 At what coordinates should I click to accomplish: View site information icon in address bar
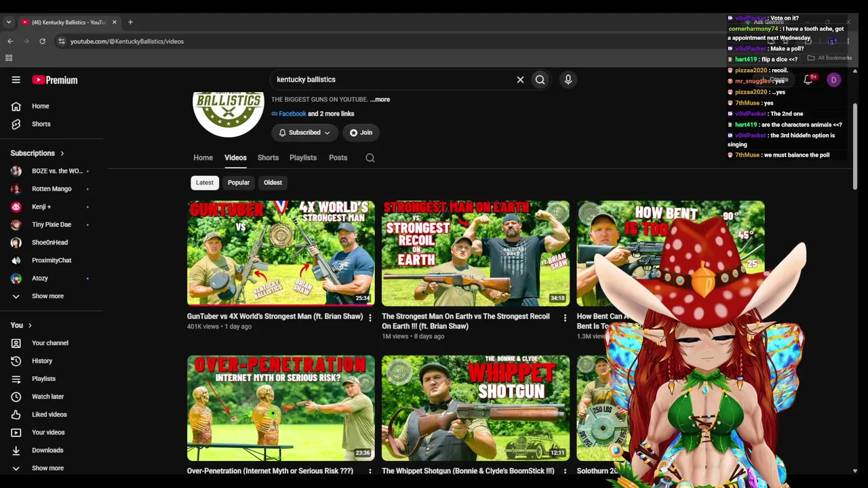61,41
